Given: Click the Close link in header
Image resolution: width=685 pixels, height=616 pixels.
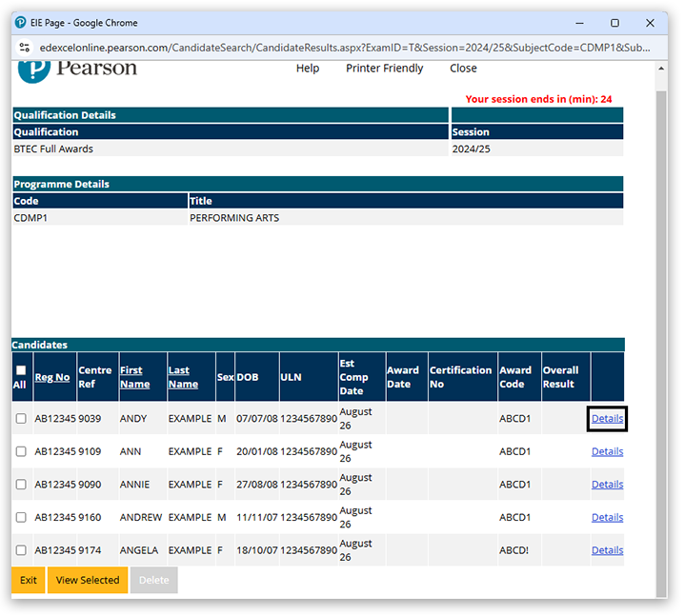Looking at the screenshot, I should pos(463,69).
